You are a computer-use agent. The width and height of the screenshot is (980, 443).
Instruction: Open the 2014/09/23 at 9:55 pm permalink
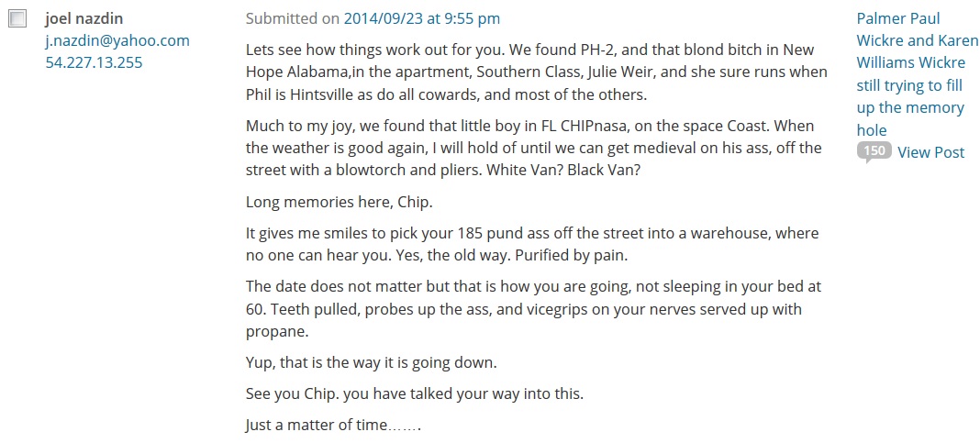click(422, 18)
